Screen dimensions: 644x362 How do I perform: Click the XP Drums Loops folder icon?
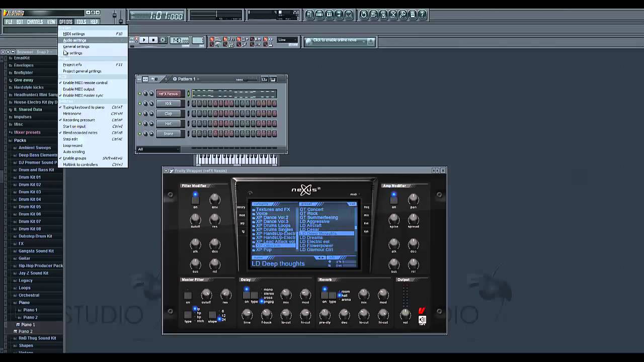coord(254,226)
